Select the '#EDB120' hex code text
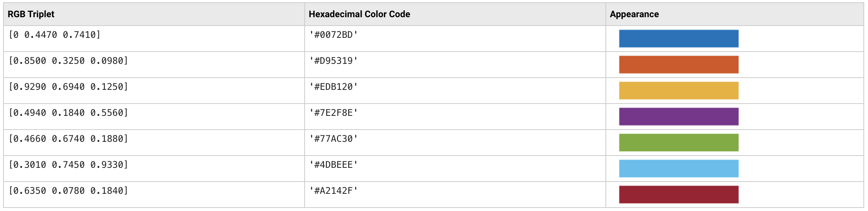 [x=333, y=87]
